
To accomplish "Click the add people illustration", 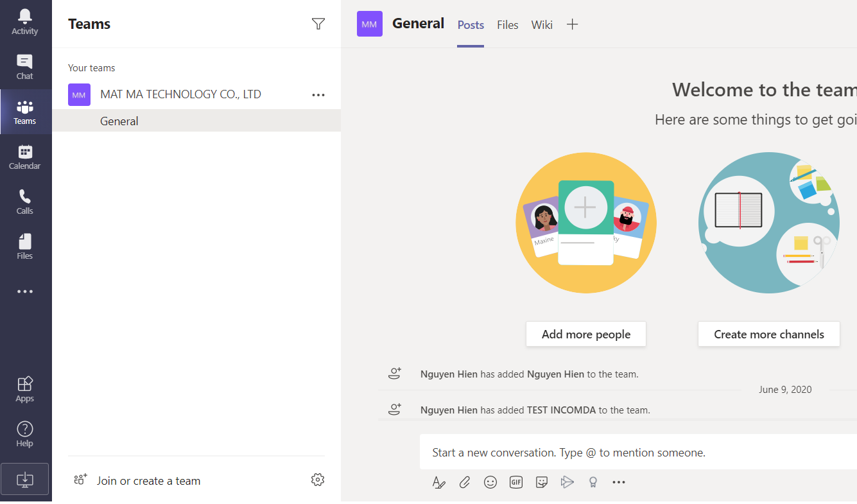I will pyautogui.click(x=586, y=223).
